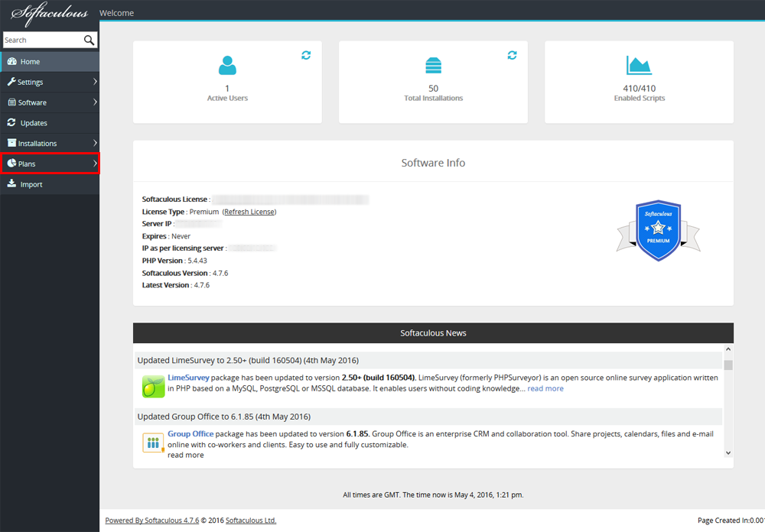Click the Settings wrench icon
Screen dimensions: 765x532
point(11,82)
